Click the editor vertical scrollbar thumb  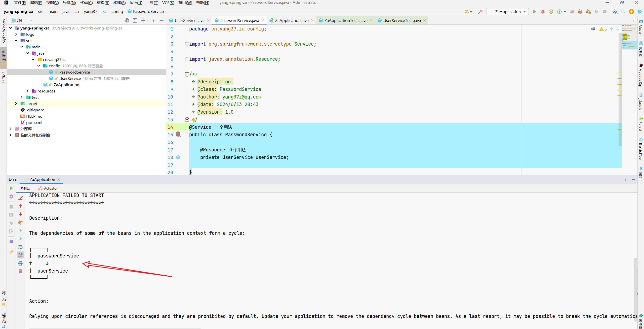tap(620, 89)
